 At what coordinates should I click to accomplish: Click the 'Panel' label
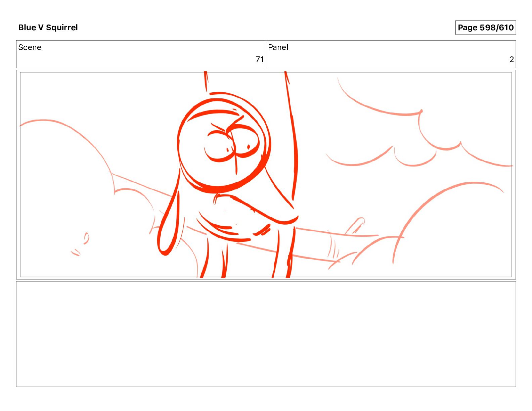coord(278,47)
